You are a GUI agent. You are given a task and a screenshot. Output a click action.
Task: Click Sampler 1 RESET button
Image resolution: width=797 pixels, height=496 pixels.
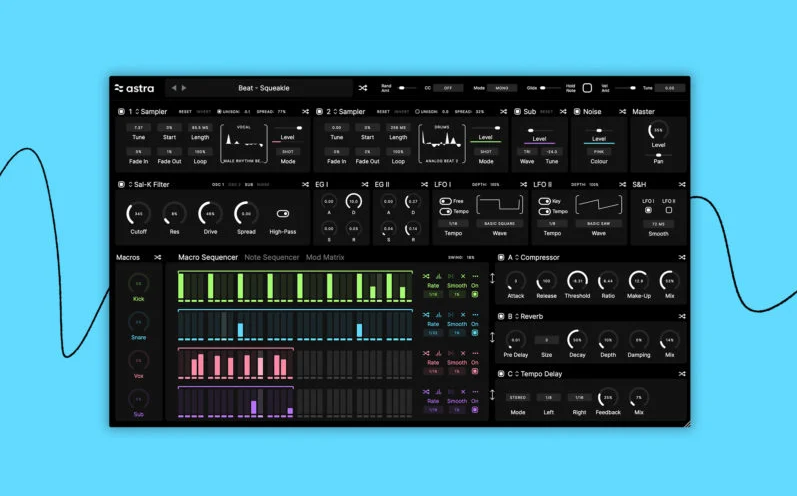tap(185, 111)
